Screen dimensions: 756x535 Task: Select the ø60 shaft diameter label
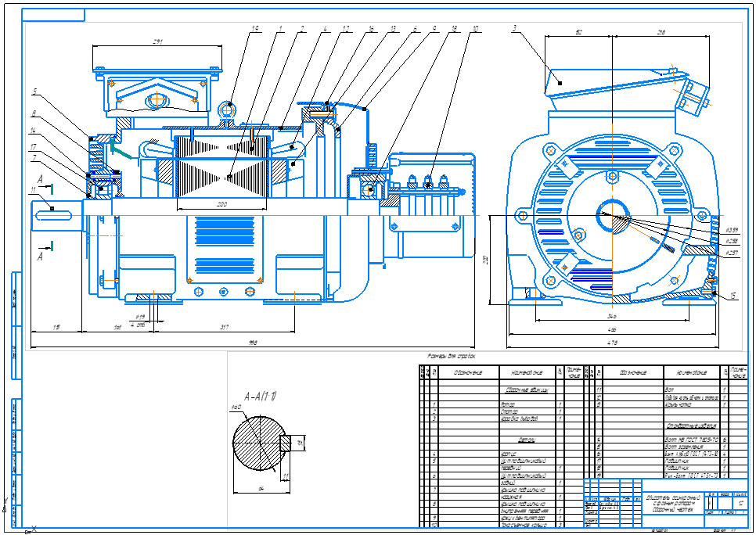[236, 408]
